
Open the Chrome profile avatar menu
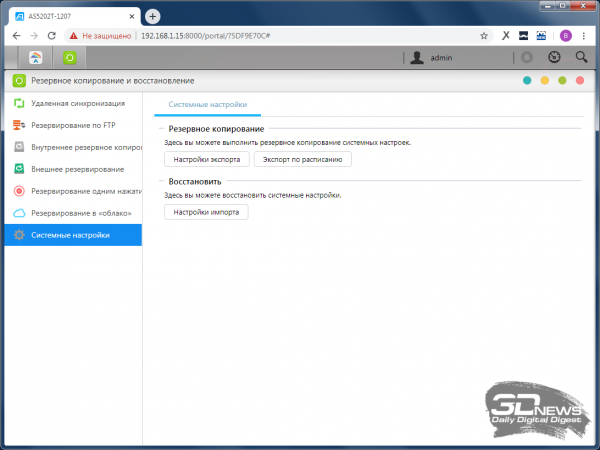[565, 34]
